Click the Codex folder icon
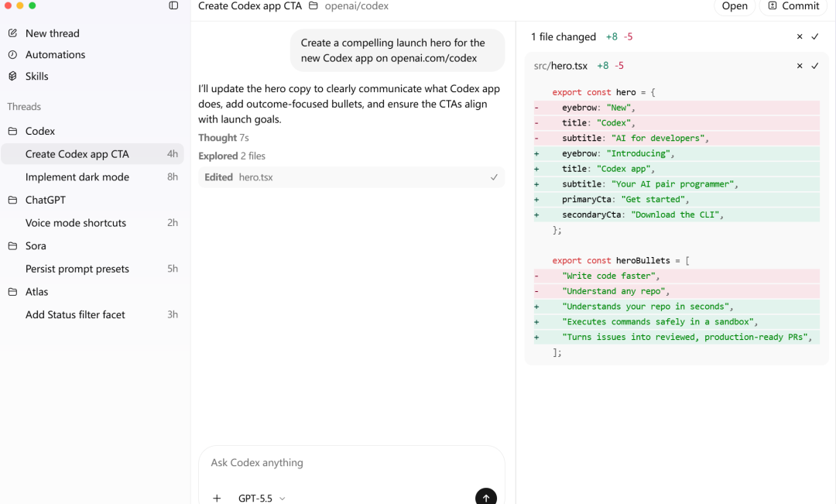Screen dimensions: 836x504 (x=13, y=131)
